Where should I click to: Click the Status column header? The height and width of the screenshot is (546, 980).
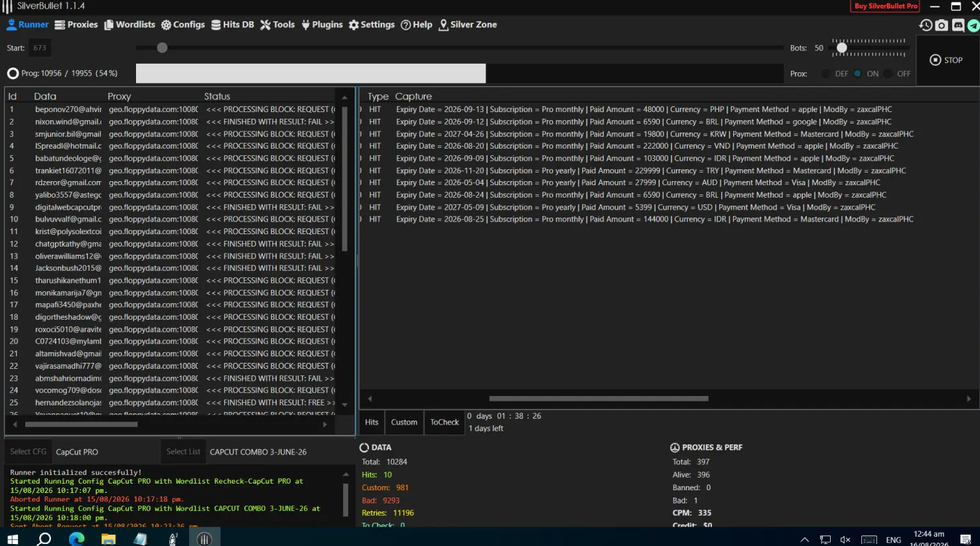click(x=217, y=97)
